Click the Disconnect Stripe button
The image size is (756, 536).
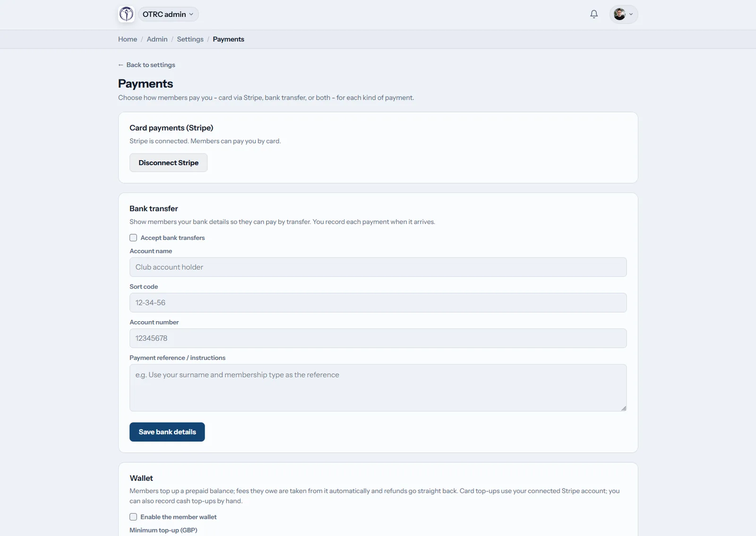coord(168,162)
